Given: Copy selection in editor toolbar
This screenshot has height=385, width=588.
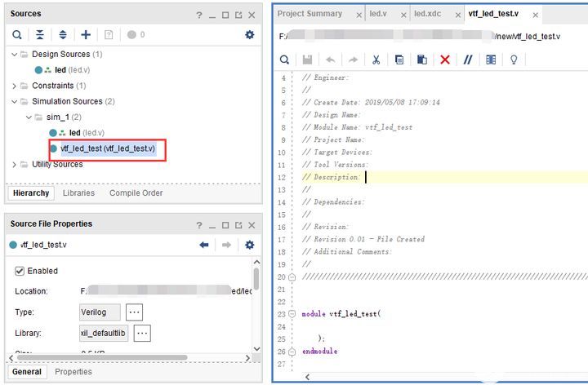Looking at the screenshot, I should 399,60.
